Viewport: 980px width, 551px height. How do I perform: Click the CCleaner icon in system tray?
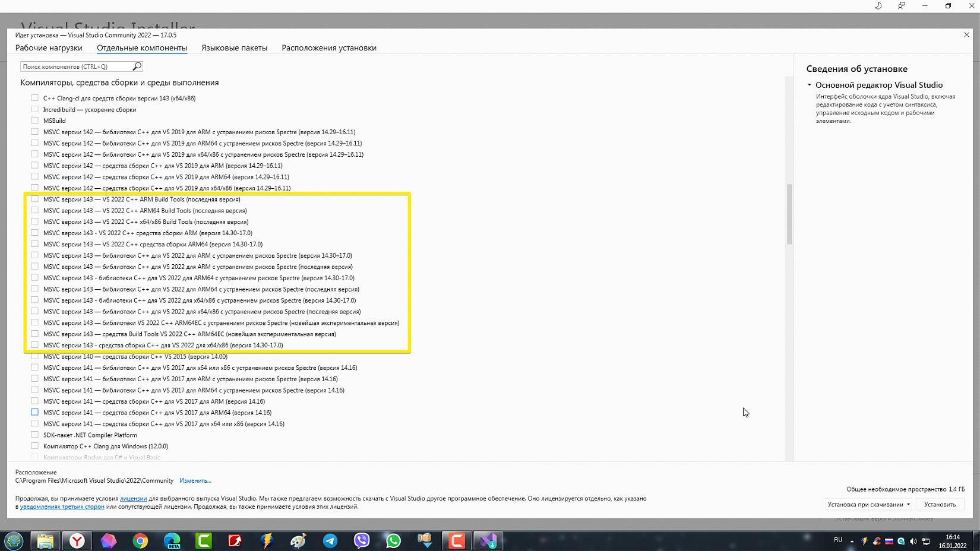(877, 541)
